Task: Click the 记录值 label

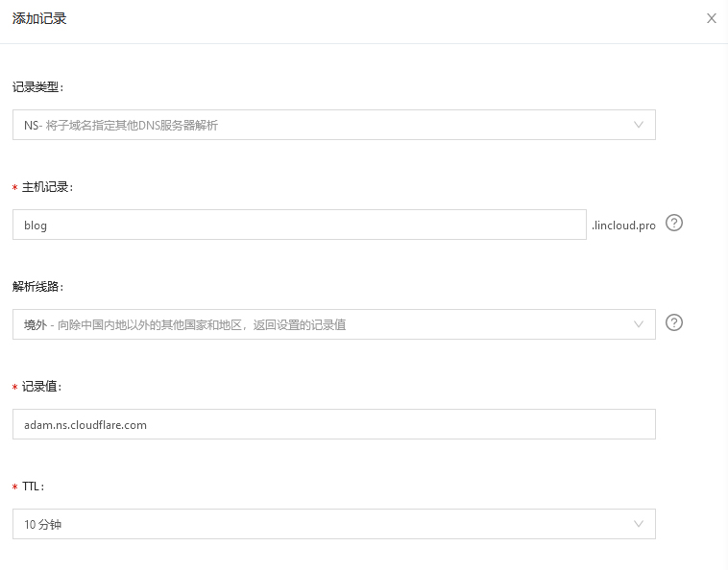Action: click(42, 386)
